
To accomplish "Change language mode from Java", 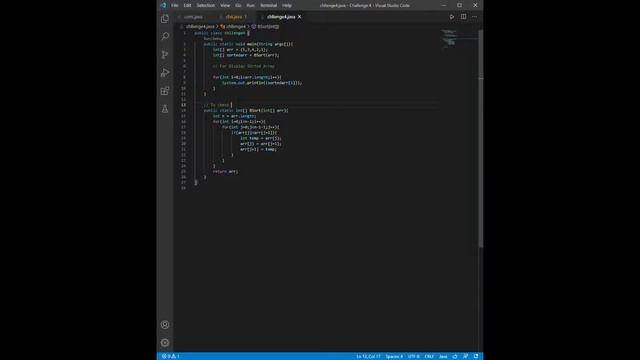I will 443,356.
